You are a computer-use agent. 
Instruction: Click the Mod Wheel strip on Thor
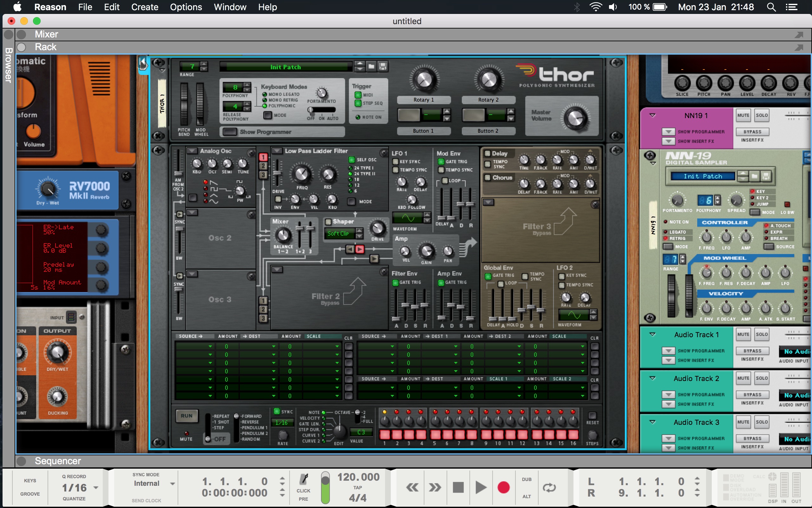click(x=200, y=104)
